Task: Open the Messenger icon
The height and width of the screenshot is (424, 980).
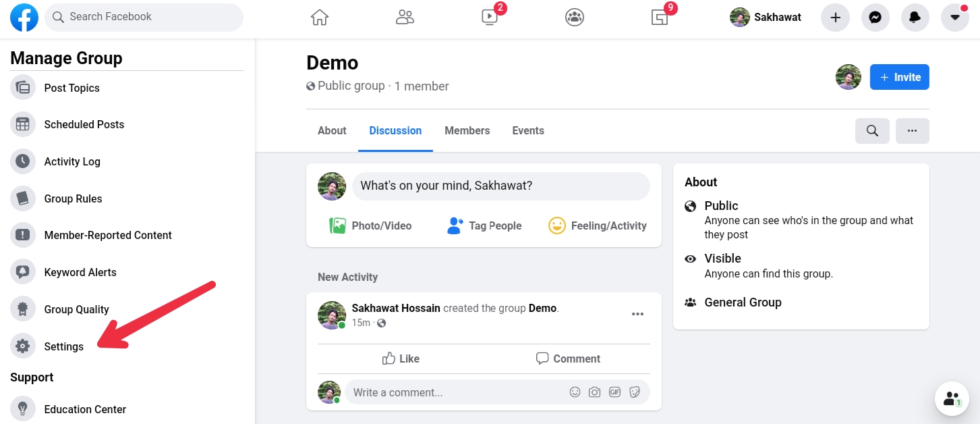Action: pos(875,18)
